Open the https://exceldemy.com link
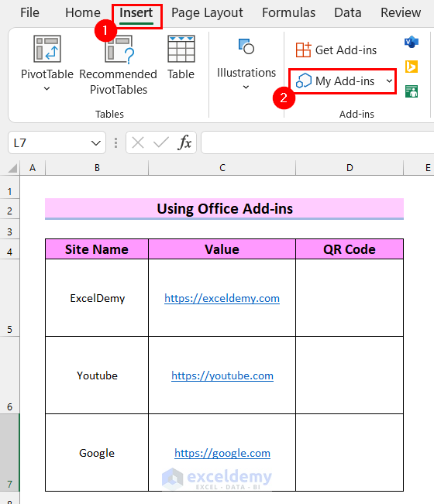 [222, 298]
